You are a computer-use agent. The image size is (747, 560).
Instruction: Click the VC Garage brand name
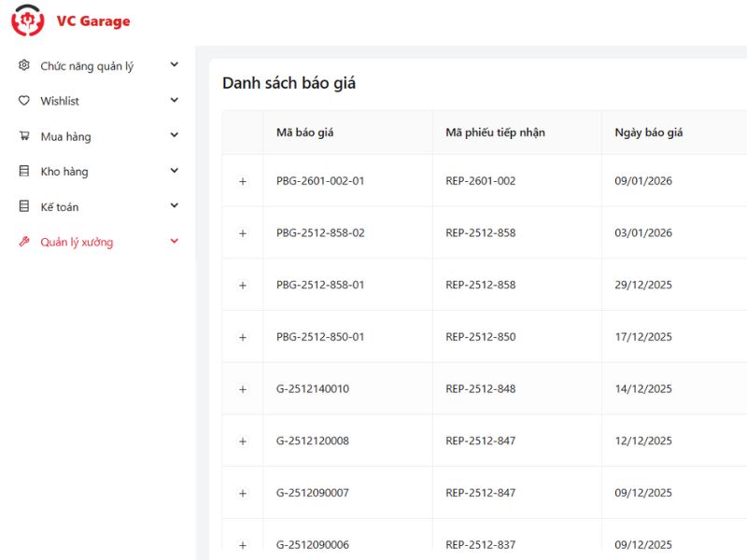[93, 21]
